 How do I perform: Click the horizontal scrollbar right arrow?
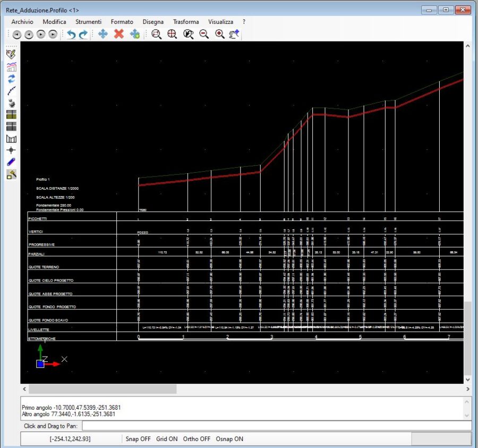(467, 389)
